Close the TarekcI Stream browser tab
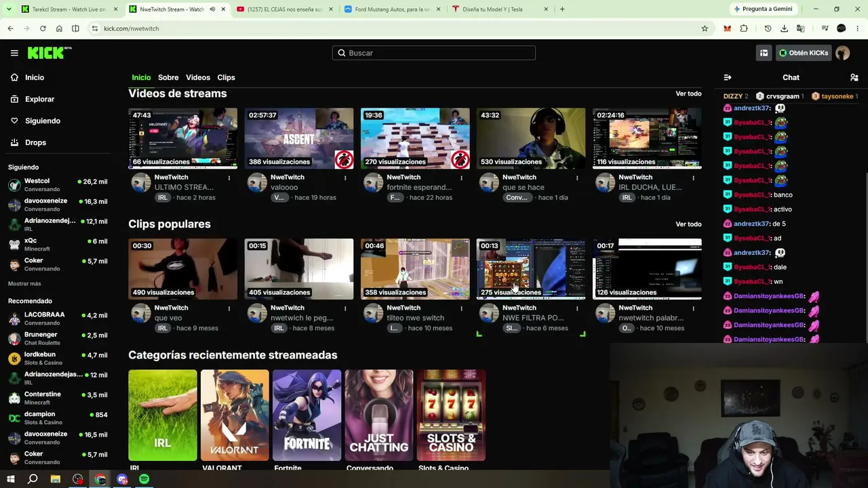 (115, 9)
